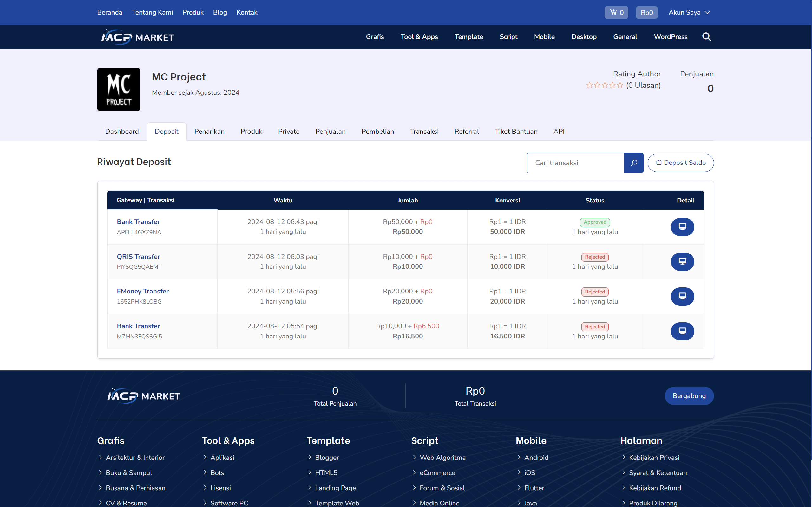Image resolution: width=812 pixels, height=507 pixels.
Task: Open the Template category menu
Action: tap(468, 37)
